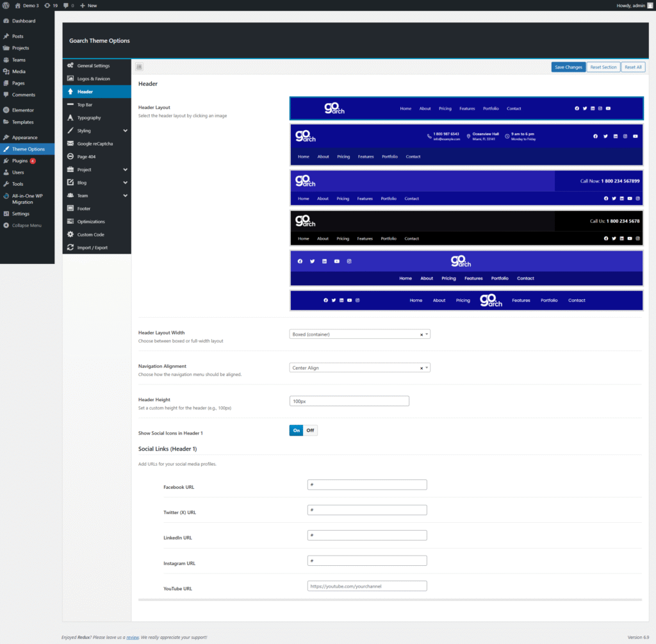Open the Footer options section
656x644 pixels.
97,208
